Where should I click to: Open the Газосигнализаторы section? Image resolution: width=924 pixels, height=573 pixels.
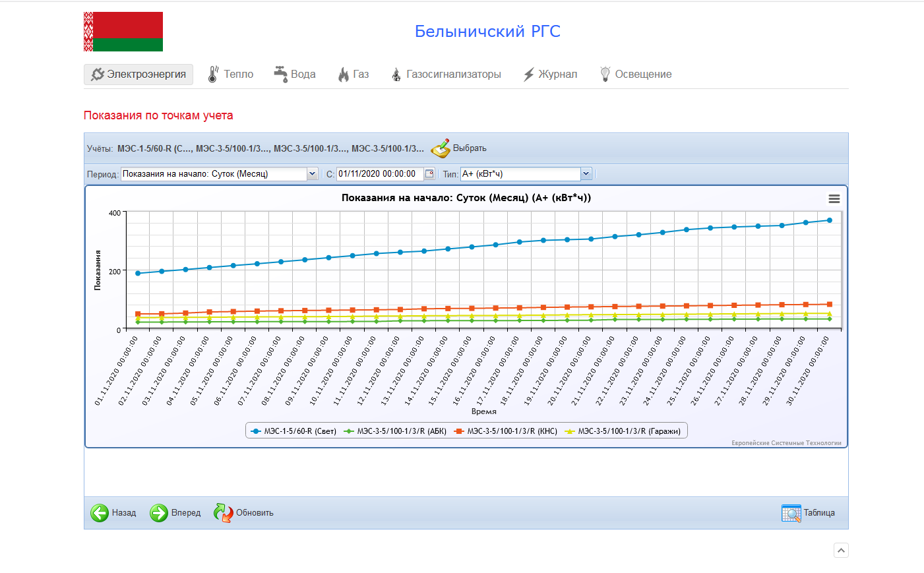pos(446,75)
